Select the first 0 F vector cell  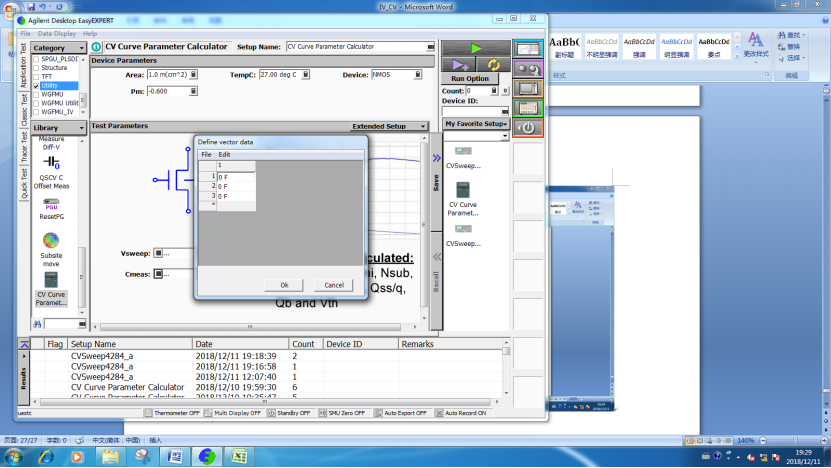(236, 177)
